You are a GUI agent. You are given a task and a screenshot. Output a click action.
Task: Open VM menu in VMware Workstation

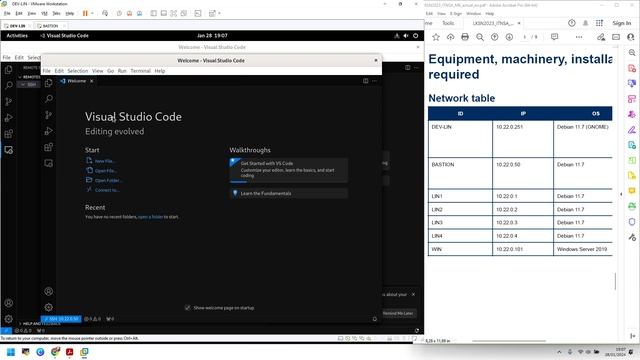pos(44,13)
